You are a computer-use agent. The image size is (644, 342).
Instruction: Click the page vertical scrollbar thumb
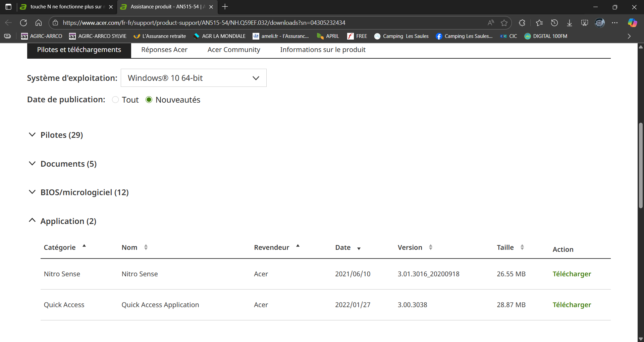point(641,166)
